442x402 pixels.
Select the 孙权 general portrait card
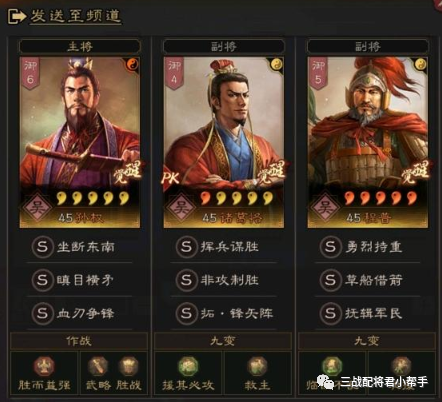80,142
